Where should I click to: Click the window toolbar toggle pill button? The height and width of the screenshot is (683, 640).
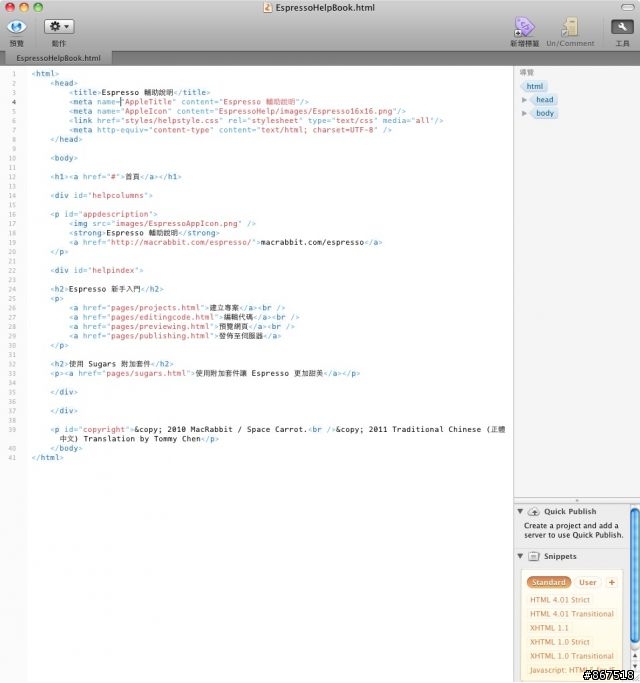628,7
